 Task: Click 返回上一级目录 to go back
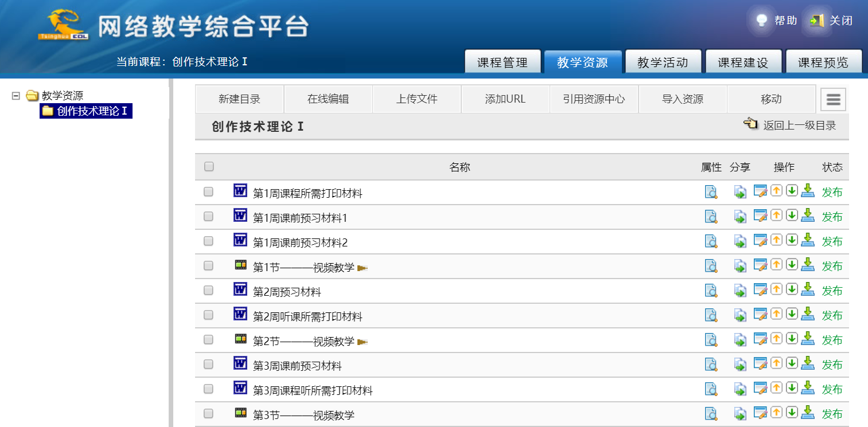click(x=799, y=126)
